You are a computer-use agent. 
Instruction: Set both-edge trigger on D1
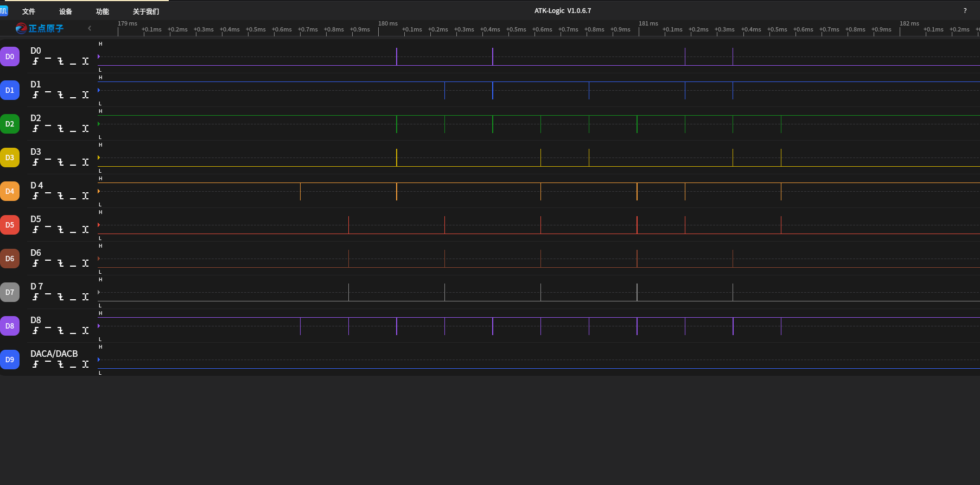[x=85, y=95]
